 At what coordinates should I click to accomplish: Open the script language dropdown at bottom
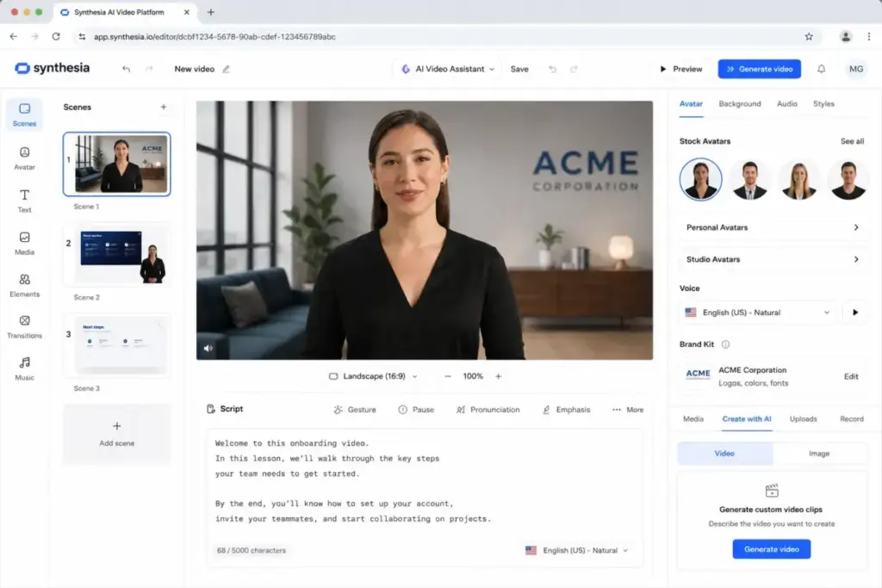(x=576, y=550)
